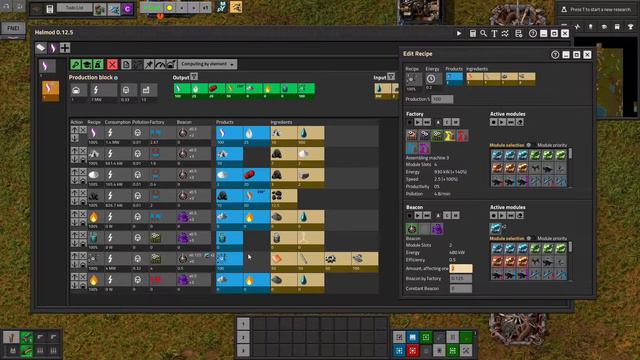
Task: Toggle Factory active modules play button
Action: (x=502, y=122)
